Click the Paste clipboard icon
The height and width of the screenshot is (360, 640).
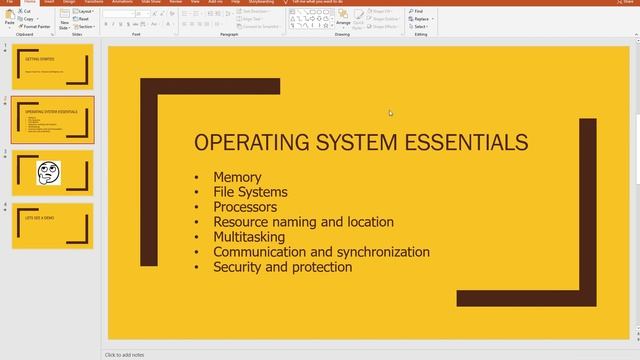[9, 15]
